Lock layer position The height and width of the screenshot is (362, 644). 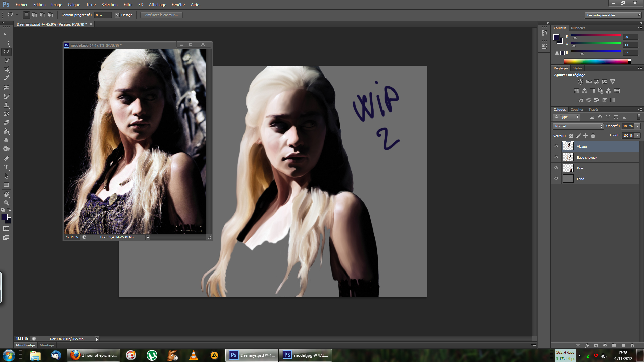click(586, 136)
